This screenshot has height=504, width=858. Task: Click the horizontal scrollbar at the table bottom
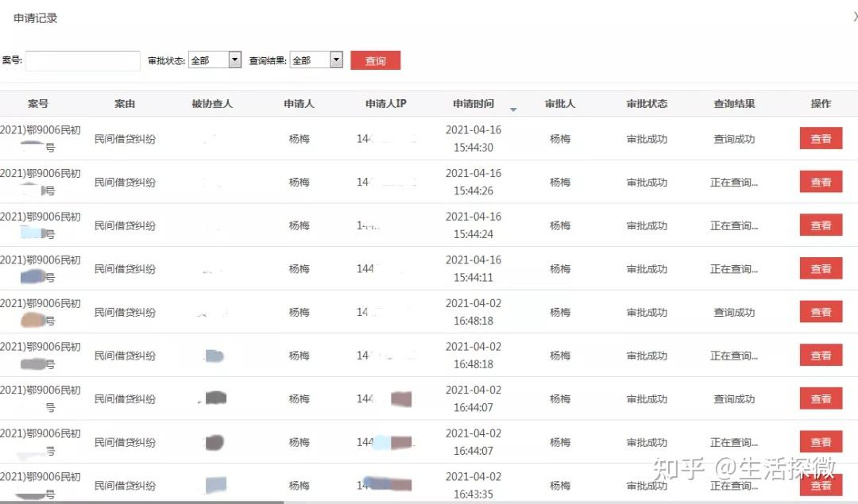click(x=141, y=502)
